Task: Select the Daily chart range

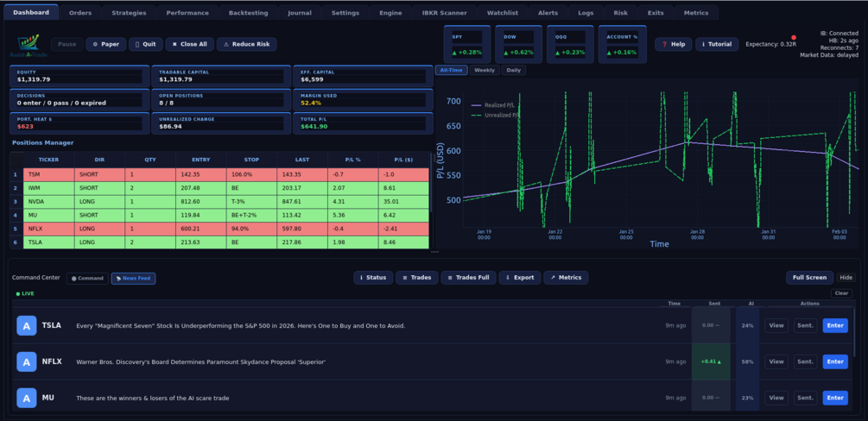Action: coord(514,70)
